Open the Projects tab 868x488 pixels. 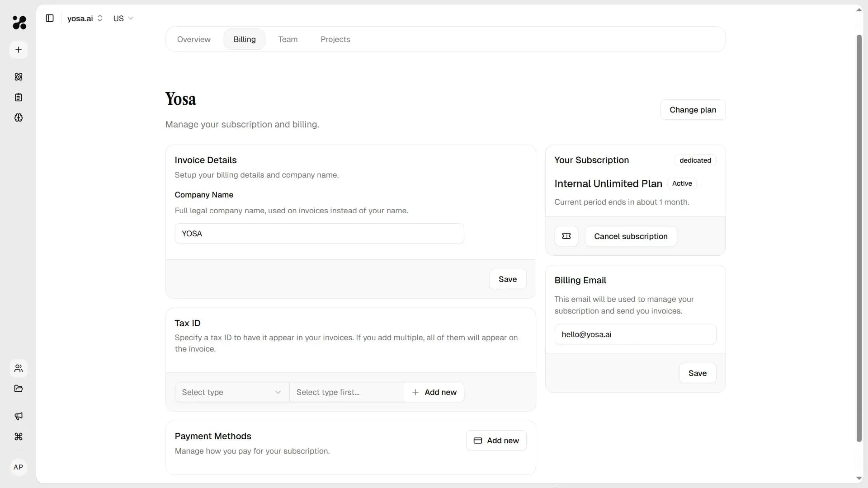pyautogui.click(x=335, y=39)
